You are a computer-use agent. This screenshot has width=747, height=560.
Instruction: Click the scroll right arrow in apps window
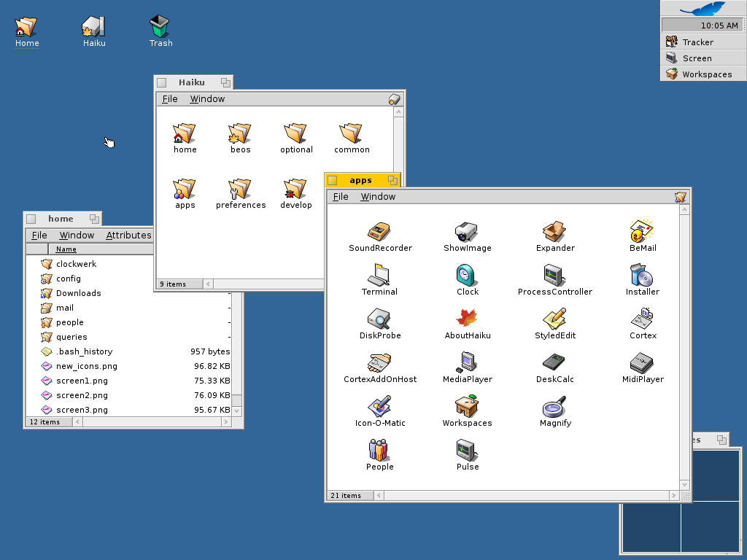click(x=673, y=496)
